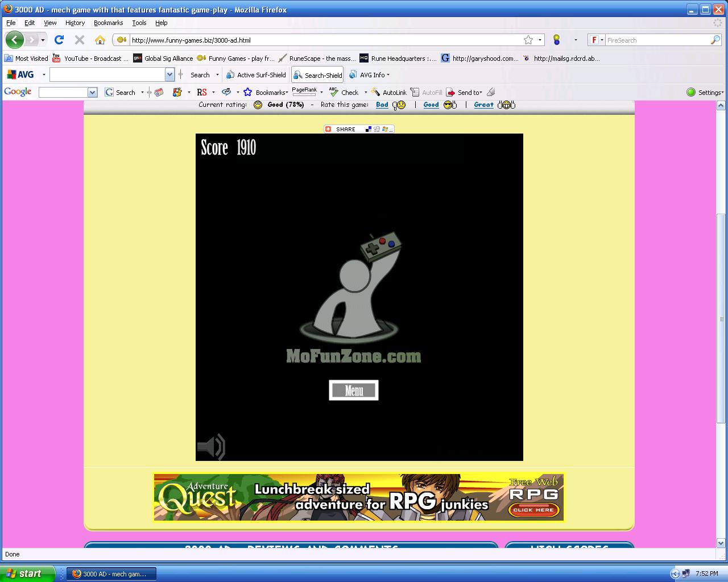Rate this game as Bad
The height and width of the screenshot is (582, 728).
[x=382, y=105]
